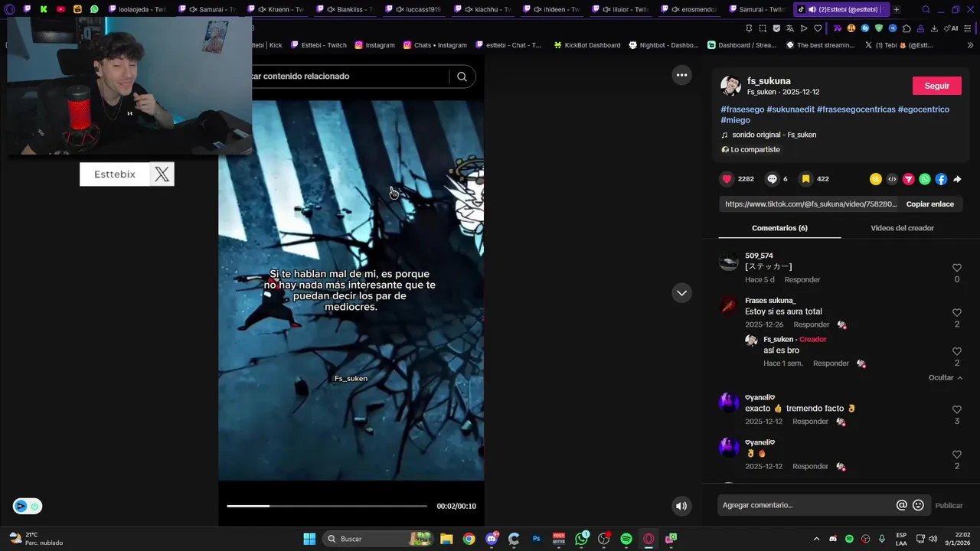
Task: Click the Agregar comentario input field
Action: click(807, 505)
